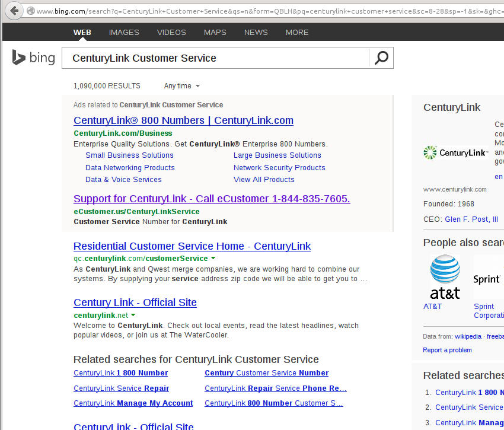Open Residential Customer Service Home result
This screenshot has width=504, height=430.
click(192, 246)
